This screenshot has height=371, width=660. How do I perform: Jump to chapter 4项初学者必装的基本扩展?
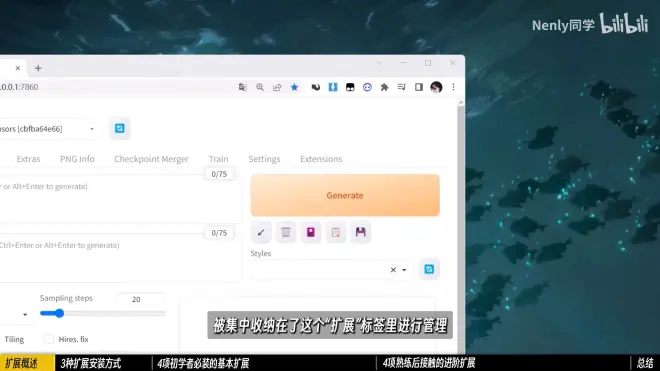click(x=203, y=363)
